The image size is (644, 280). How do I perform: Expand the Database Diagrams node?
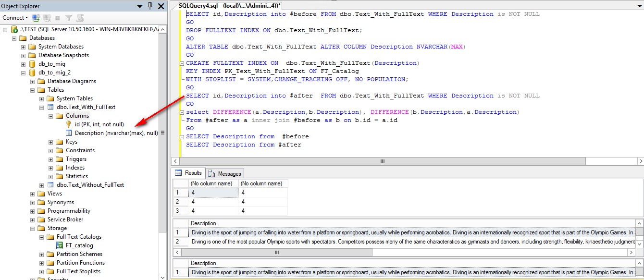pos(33,81)
